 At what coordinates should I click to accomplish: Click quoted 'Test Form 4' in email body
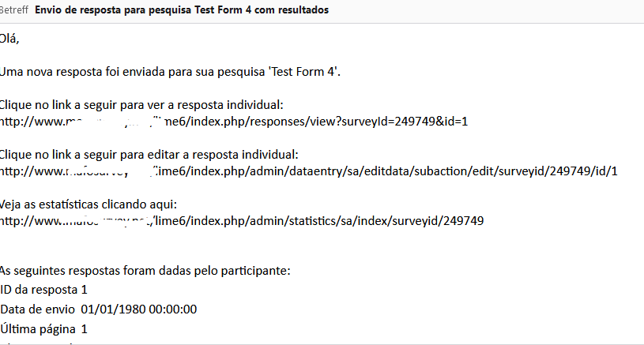click(303, 72)
